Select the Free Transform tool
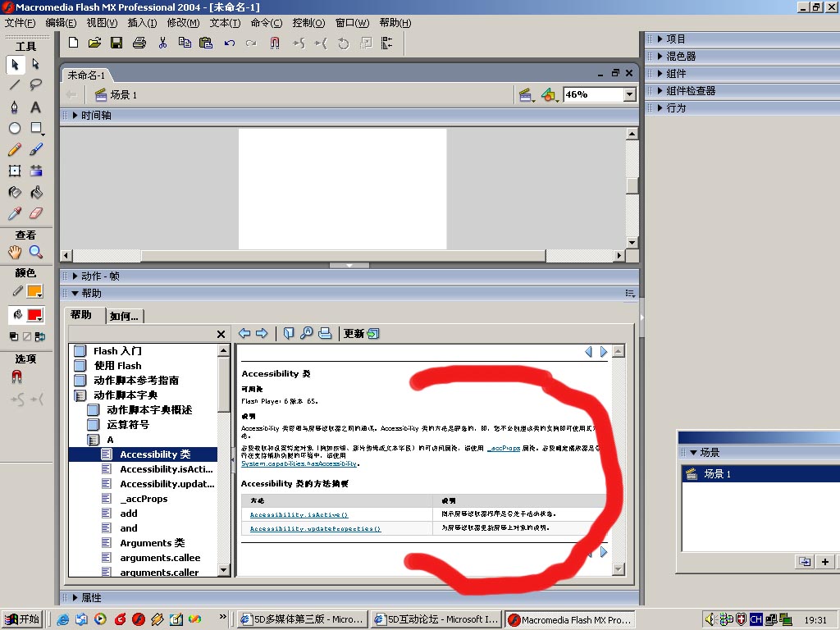The width and height of the screenshot is (840, 630). (x=15, y=171)
